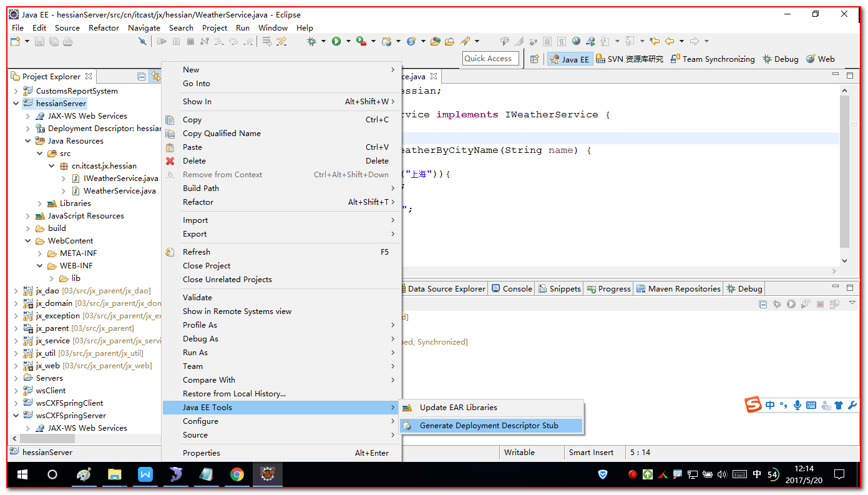
Task: Switch to the Web perspective
Action: coord(820,59)
